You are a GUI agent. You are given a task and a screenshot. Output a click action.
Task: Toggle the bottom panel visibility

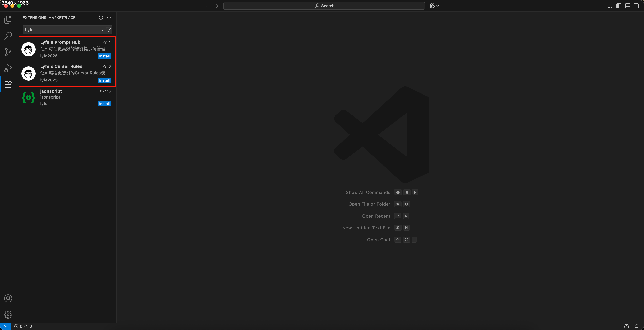[628, 6]
